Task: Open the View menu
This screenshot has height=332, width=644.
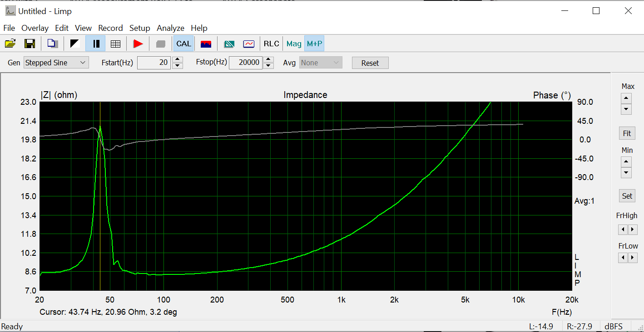Action: pyautogui.click(x=83, y=28)
